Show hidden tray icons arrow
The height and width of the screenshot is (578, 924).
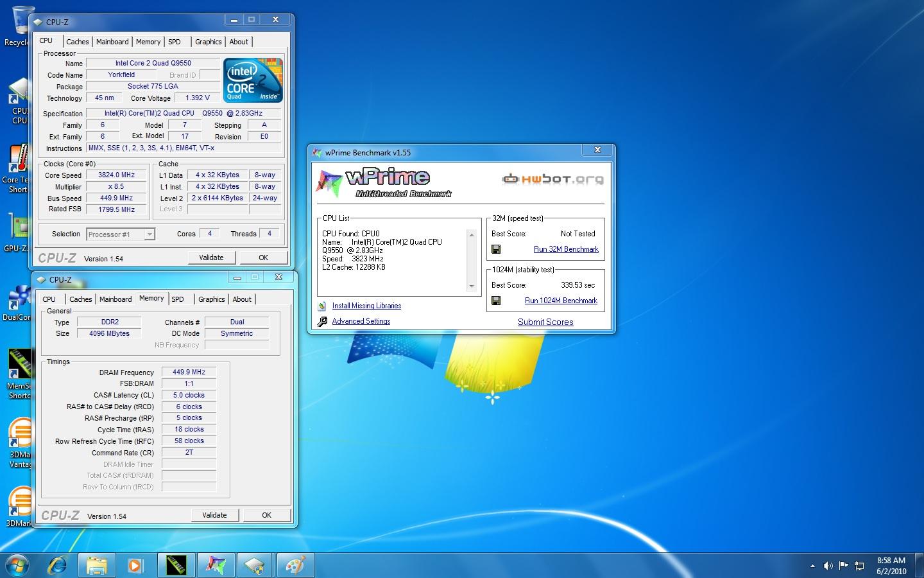coord(812,566)
